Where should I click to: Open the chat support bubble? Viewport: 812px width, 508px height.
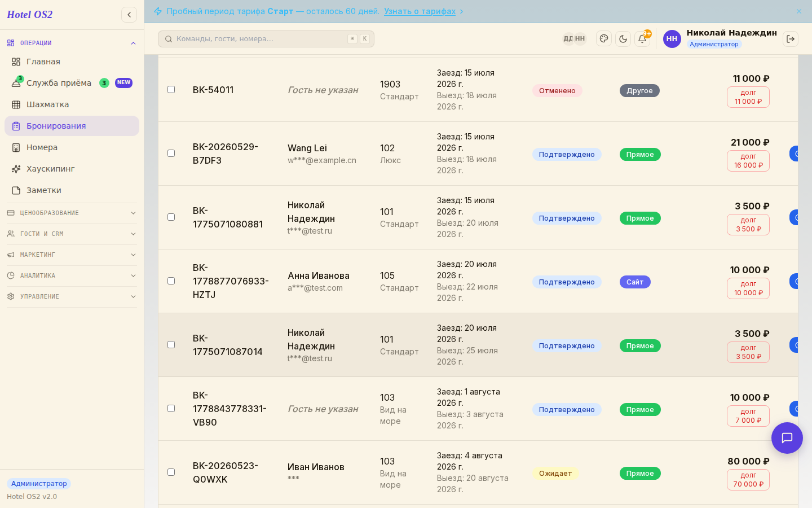(787, 438)
